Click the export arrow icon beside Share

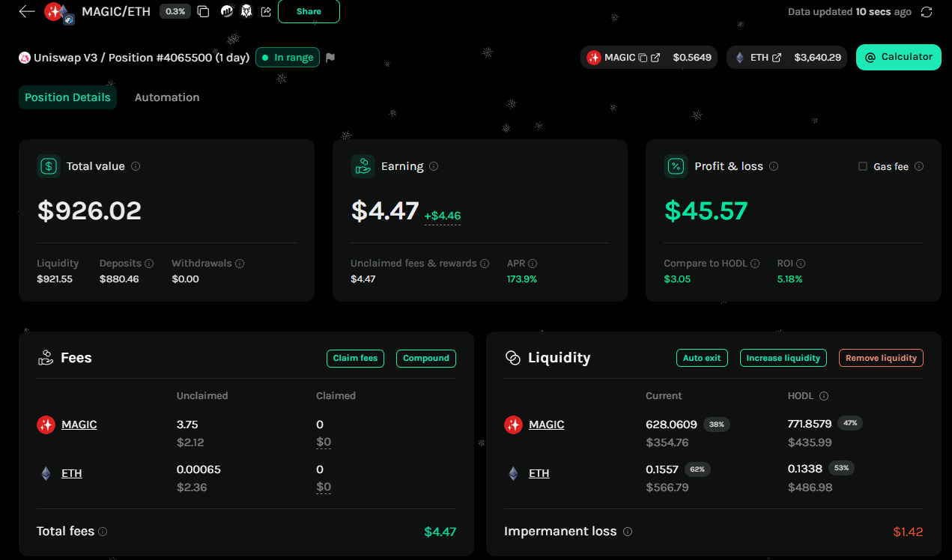(266, 11)
